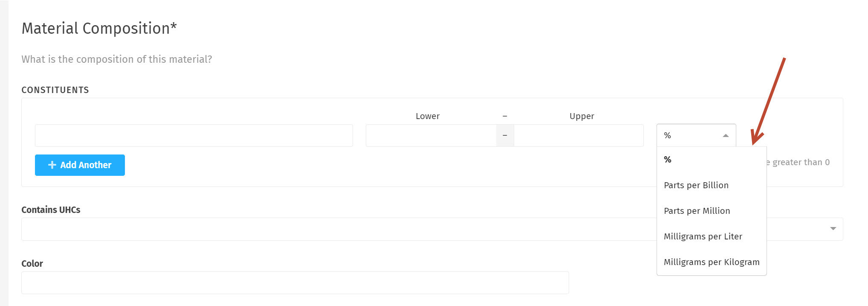
Task: Click the CONSTITUENTS section label
Action: [55, 90]
